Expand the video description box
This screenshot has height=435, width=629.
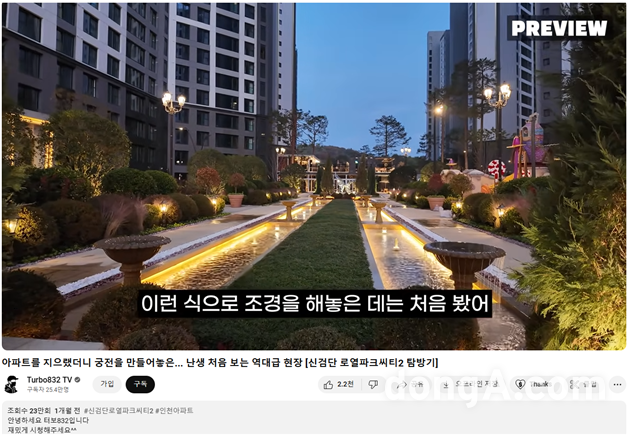point(314,418)
